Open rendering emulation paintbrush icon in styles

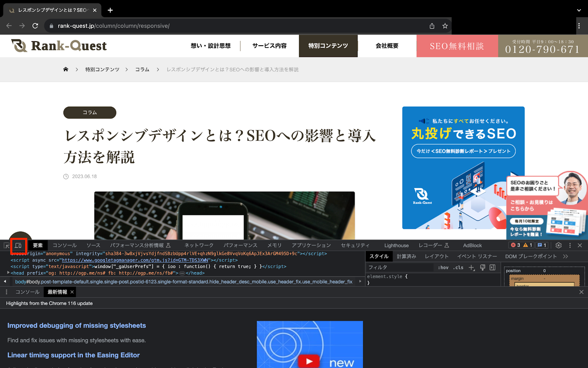coord(483,268)
